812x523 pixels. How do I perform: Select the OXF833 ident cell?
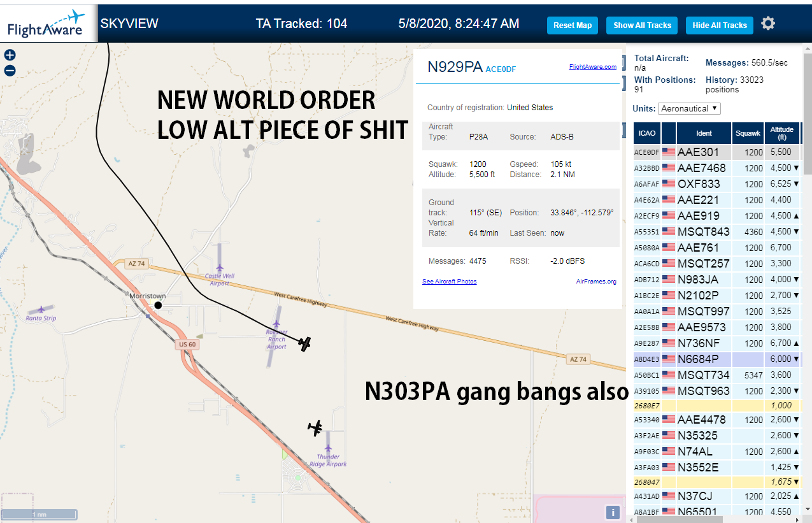(x=704, y=184)
